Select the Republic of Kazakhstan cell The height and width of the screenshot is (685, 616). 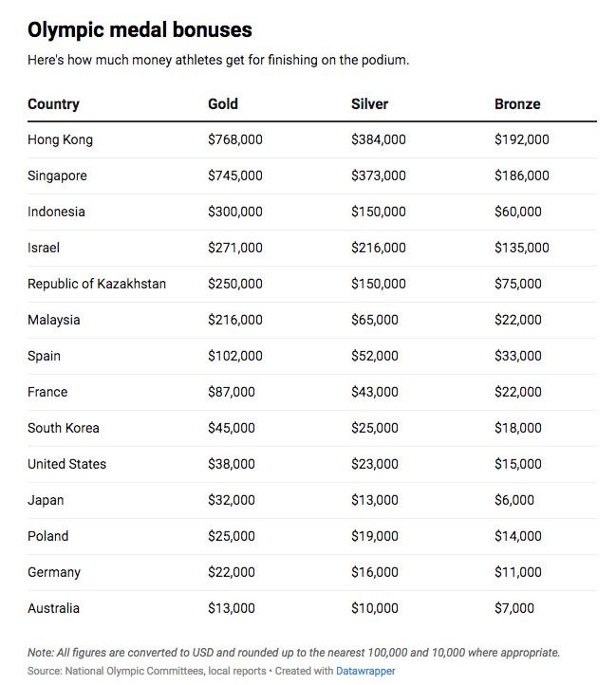[x=97, y=284]
